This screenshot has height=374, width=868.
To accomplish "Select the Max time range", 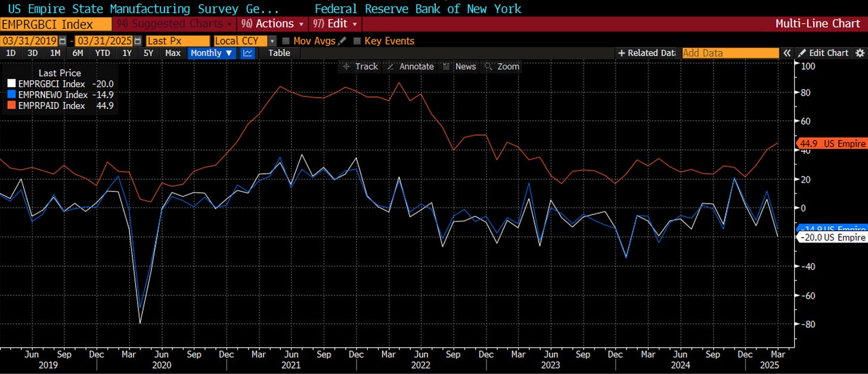I will tap(173, 53).
